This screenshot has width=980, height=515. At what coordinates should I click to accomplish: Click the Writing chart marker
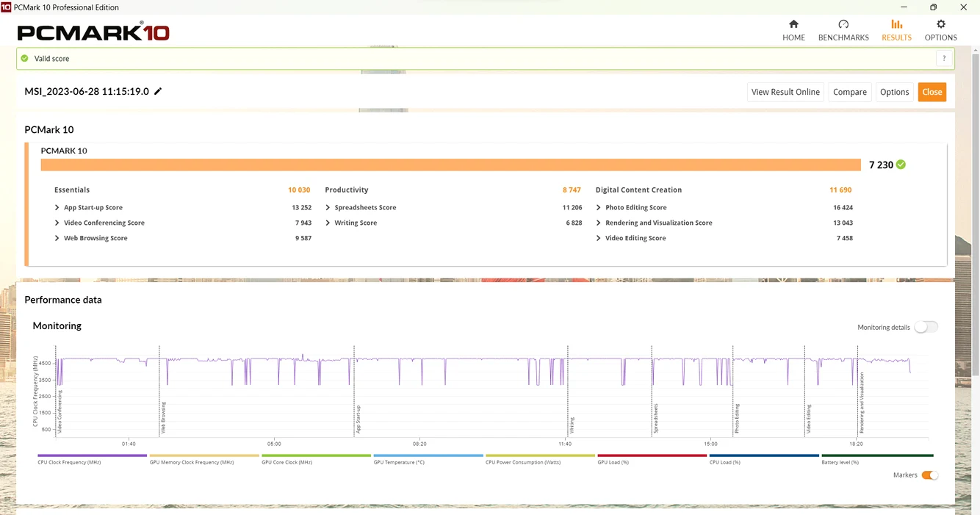pyautogui.click(x=571, y=424)
